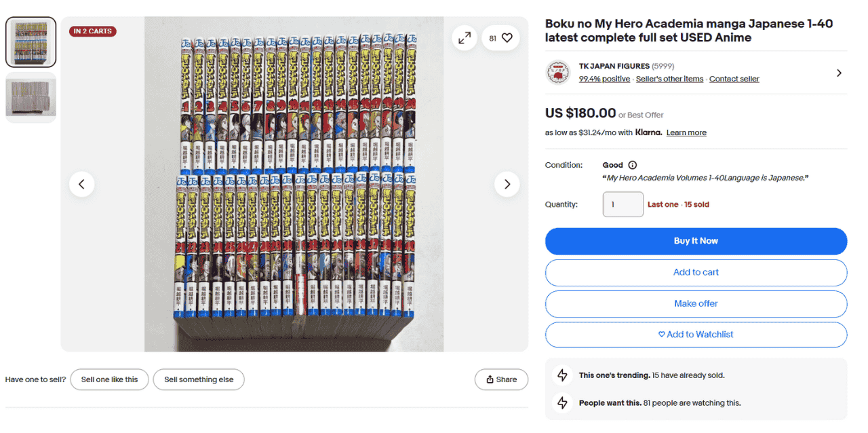Add the manga set to cart
The image size is (868, 433).
coord(696,272)
